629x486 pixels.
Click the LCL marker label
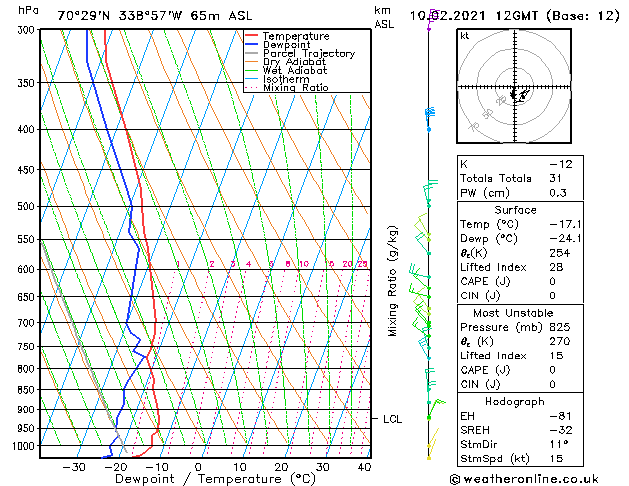pyautogui.click(x=392, y=419)
